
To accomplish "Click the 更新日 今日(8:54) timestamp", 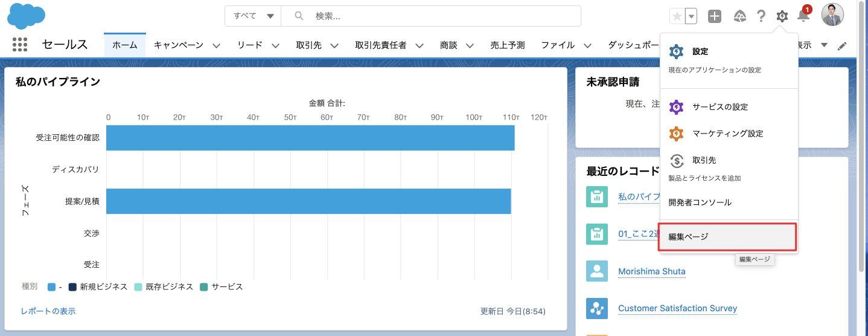I will tap(513, 311).
